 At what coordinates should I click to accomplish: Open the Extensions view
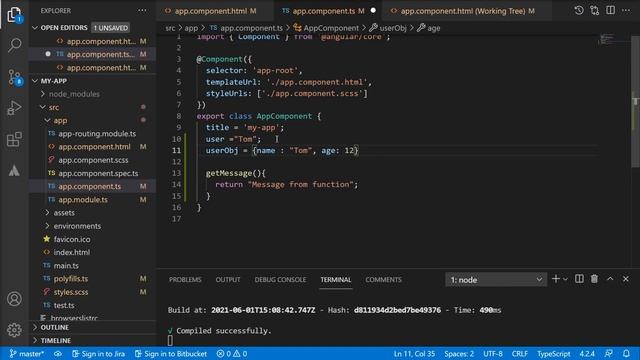[x=14, y=139]
